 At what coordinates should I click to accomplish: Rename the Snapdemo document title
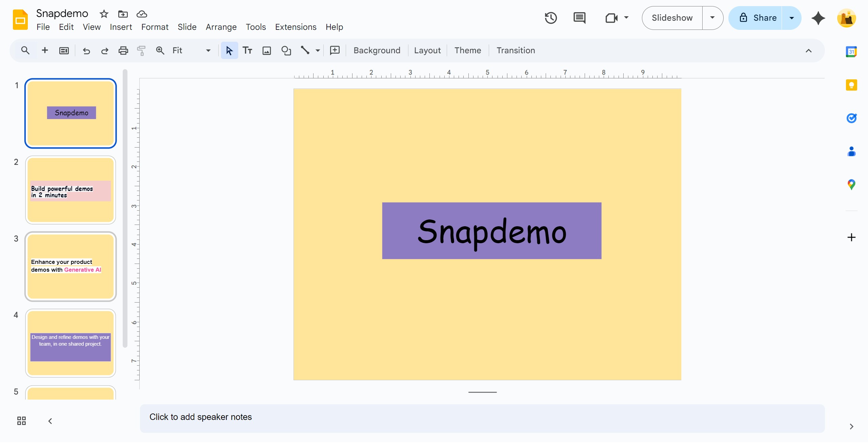coord(62,14)
